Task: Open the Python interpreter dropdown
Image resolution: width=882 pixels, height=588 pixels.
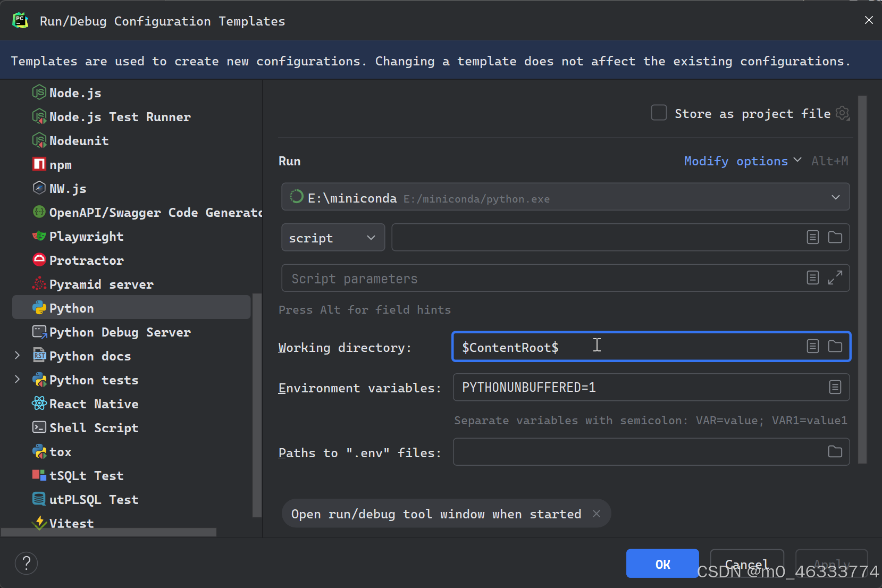Action: pos(835,197)
